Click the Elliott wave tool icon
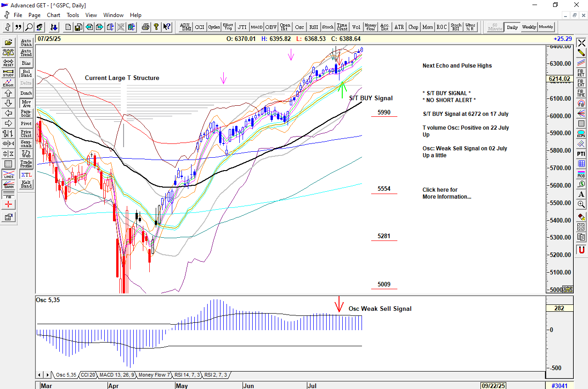 [x=8, y=83]
